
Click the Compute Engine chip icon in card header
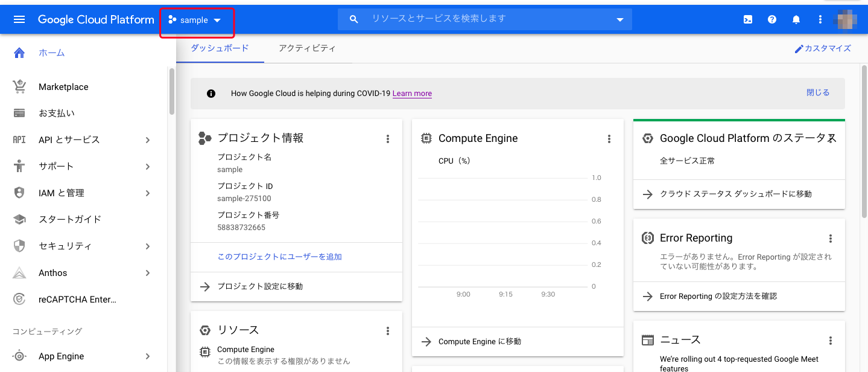[426, 138]
